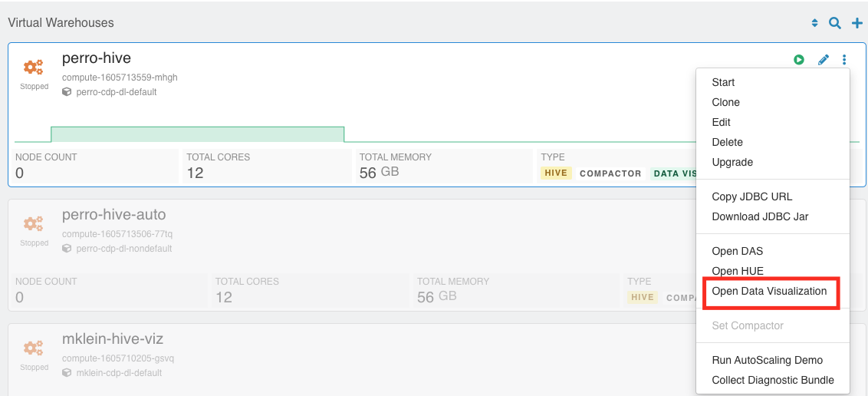This screenshot has width=868, height=396.
Task: Click the gears status icon for perro-hive
Action: pyautogui.click(x=34, y=68)
